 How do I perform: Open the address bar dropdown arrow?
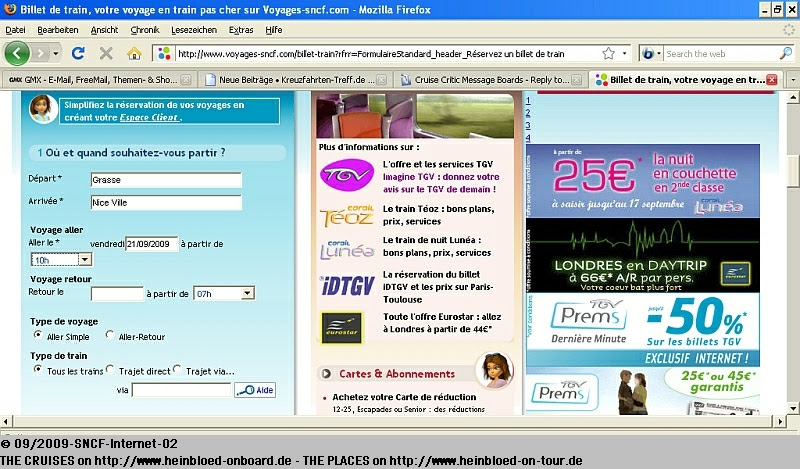[624, 53]
